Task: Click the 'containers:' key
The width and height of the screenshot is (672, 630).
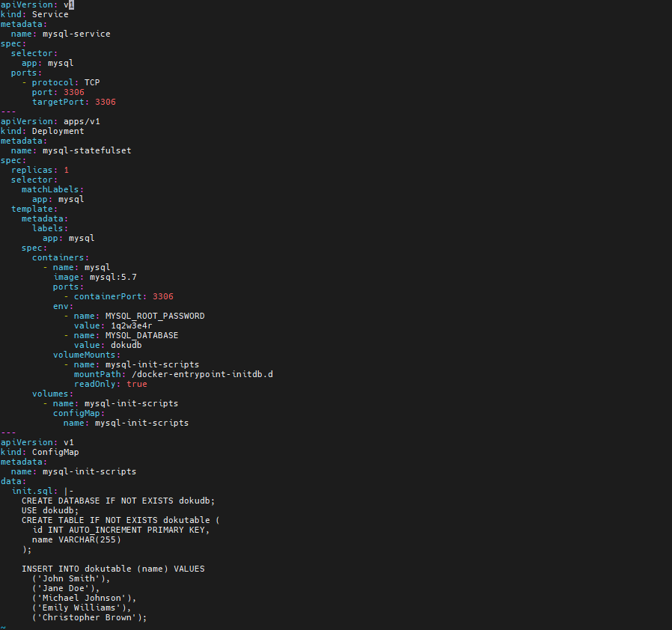Action: point(61,257)
